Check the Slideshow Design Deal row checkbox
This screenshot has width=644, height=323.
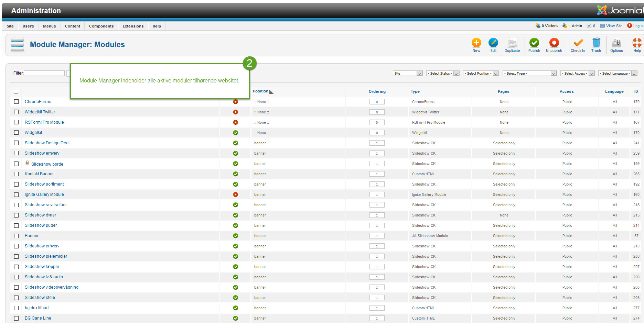(16, 143)
